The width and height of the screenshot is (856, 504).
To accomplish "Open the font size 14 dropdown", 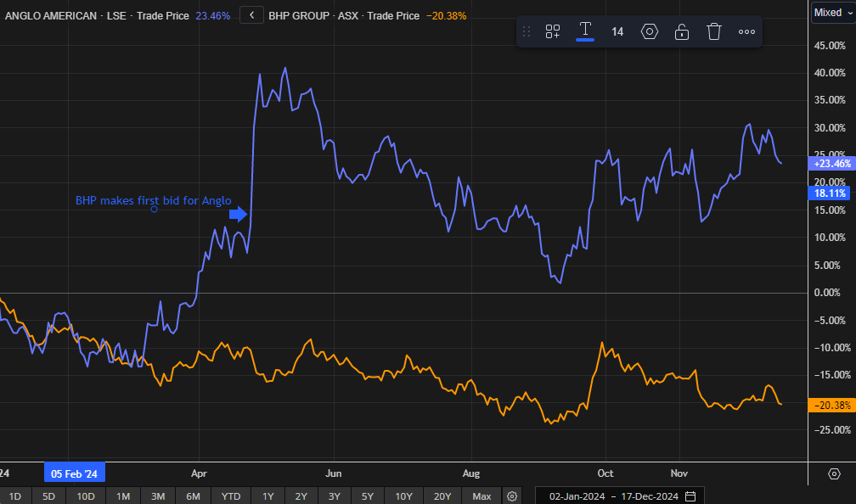I will (617, 31).
